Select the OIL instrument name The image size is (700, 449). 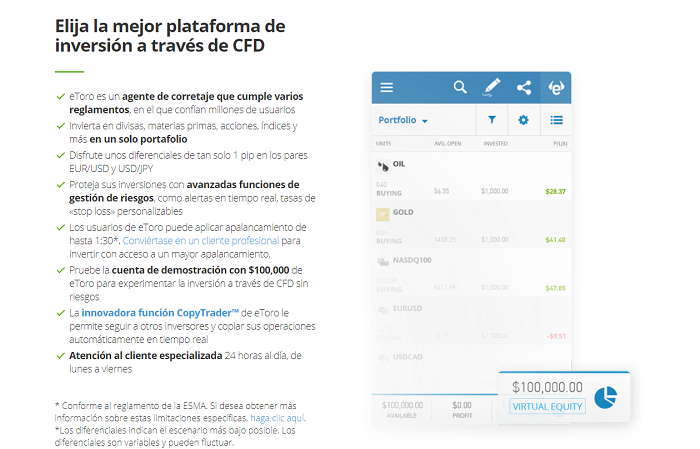pyautogui.click(x=399, y=164)
